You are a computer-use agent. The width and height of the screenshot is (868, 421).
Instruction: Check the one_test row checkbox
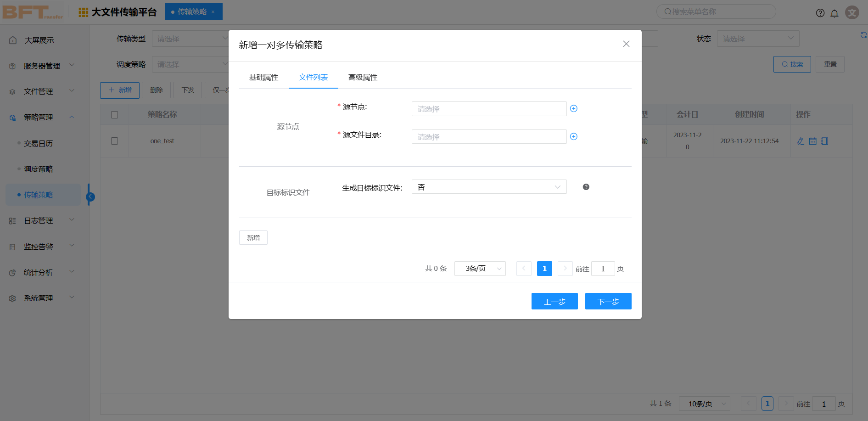(115, 141)
